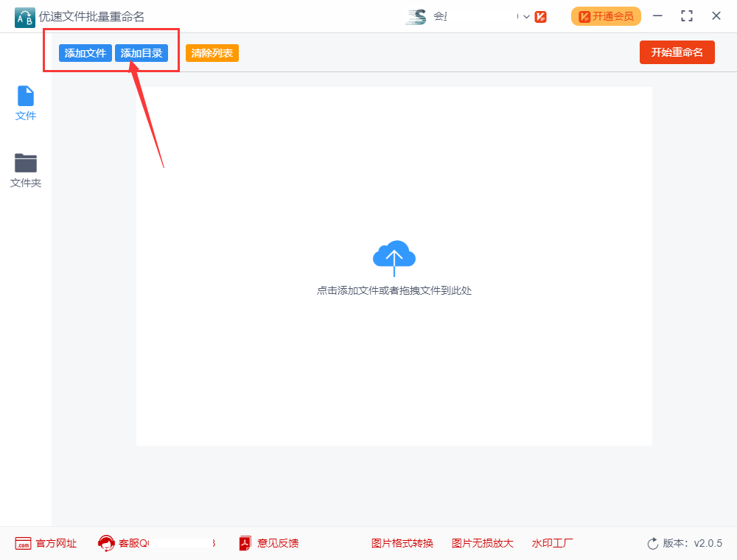Viewport: 737px width, 560px height.
Task: Open the account name dropdown arrow
Action: 525,15
